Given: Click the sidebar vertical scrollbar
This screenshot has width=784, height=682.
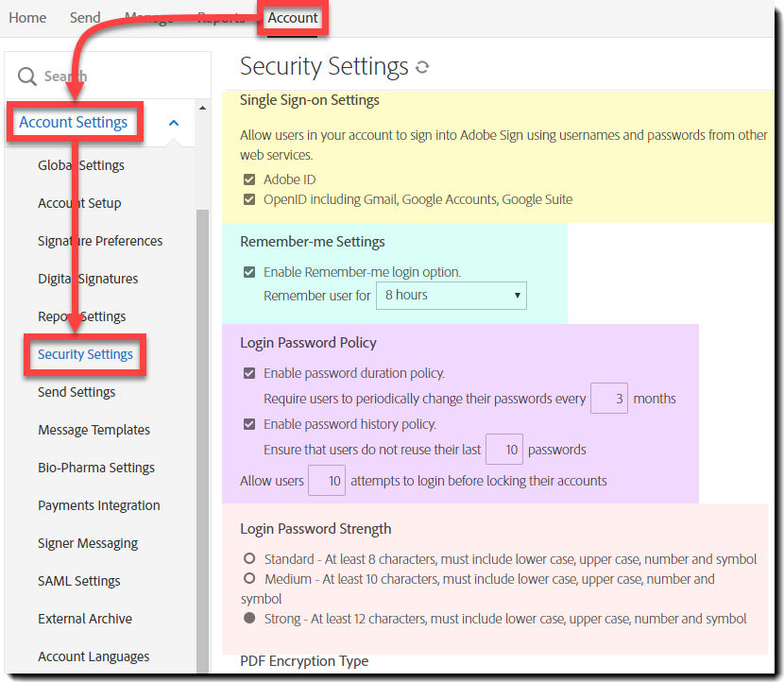Looking at the screenshot, I should pyautogui.click(x=202, y=425).
